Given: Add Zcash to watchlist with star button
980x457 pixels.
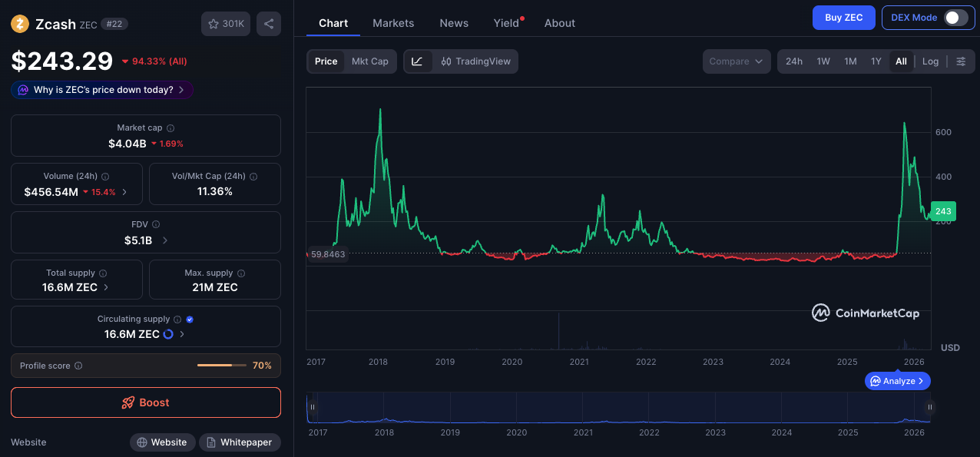Looking at the screenshot, I should (x=226, y=24).
